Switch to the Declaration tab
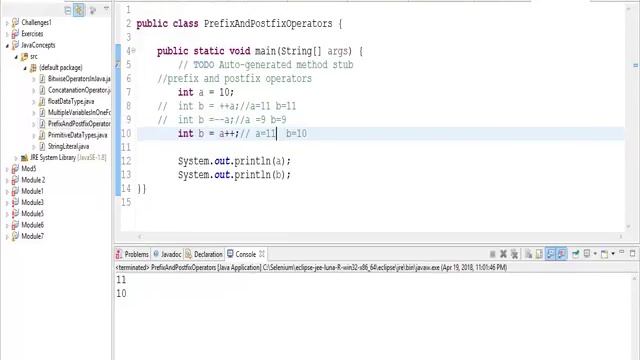This screenshot has height=360, width=640. coord(204,254)
